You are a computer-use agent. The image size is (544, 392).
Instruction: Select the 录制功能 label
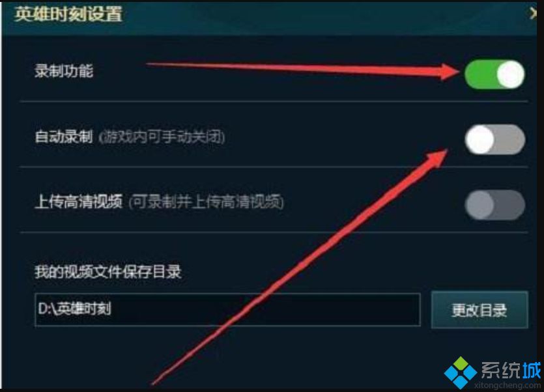[64, 71]
